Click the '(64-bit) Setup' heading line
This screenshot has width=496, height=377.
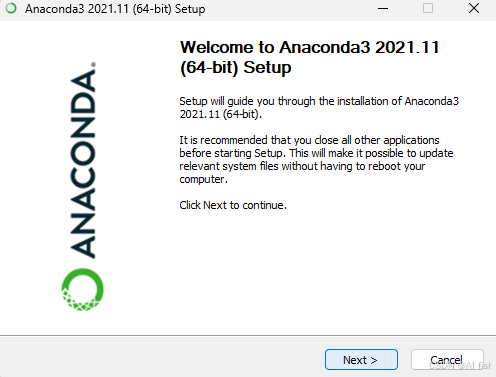235,68
